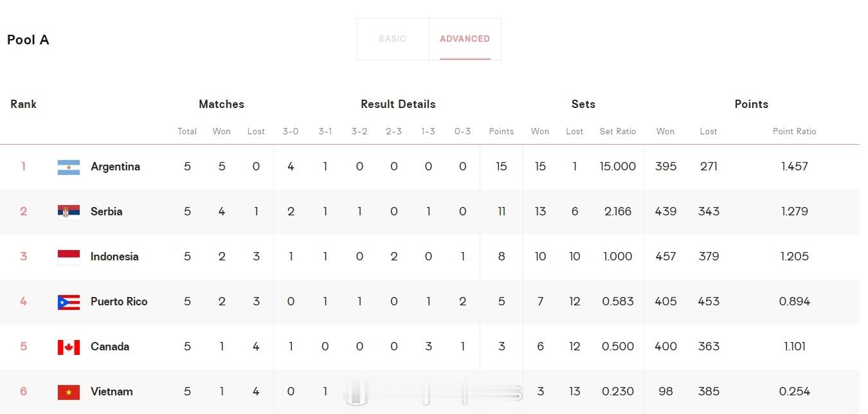Screen dimensions: 868x414
Task: Select the ADVANCED tab
Action: tap(465, 39)
